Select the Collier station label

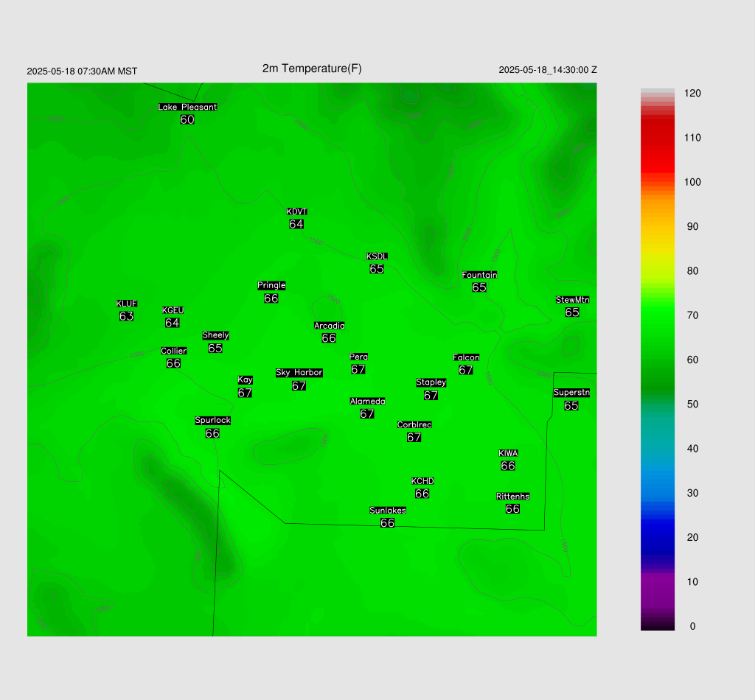[174, 351]
